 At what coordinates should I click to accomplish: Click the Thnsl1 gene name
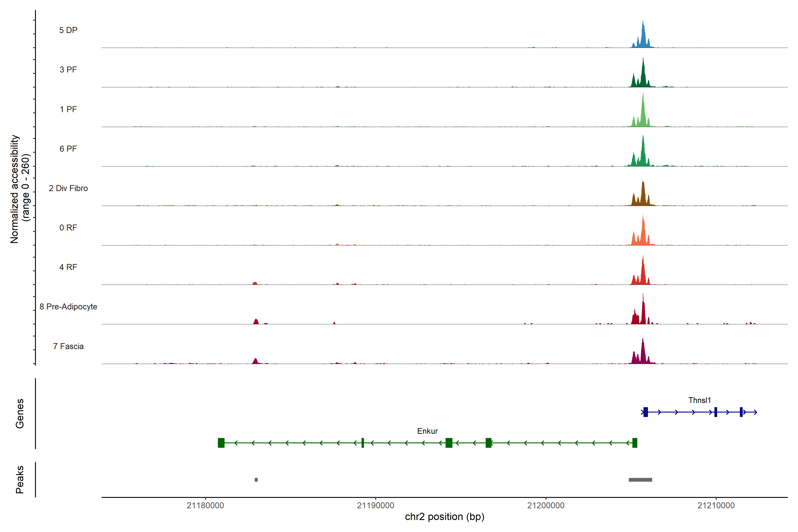699,400
